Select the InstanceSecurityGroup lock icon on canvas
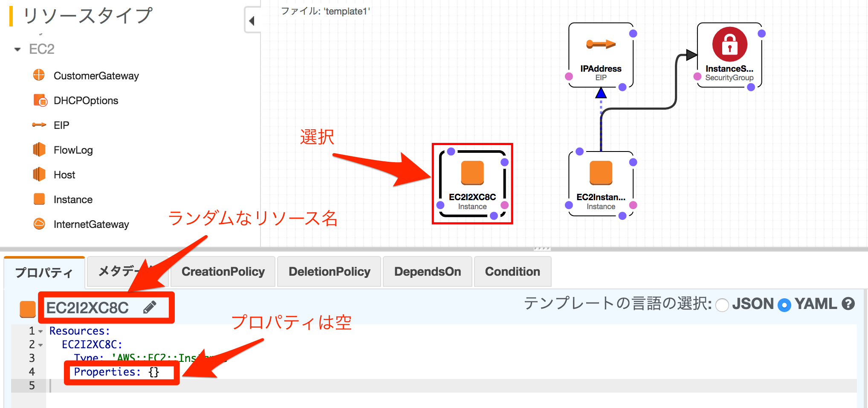This screenshot has height=408, width=868. coord(729,45)
